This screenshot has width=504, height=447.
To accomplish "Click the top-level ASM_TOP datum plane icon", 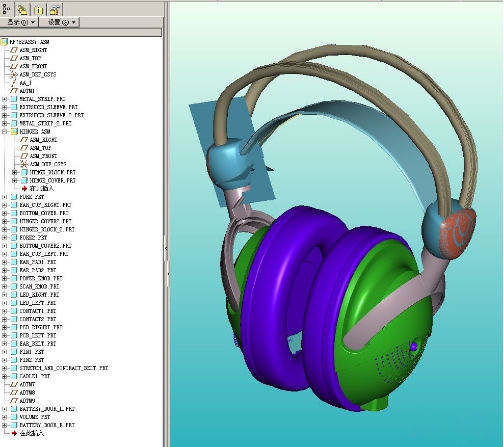I will tap(14, 58).
